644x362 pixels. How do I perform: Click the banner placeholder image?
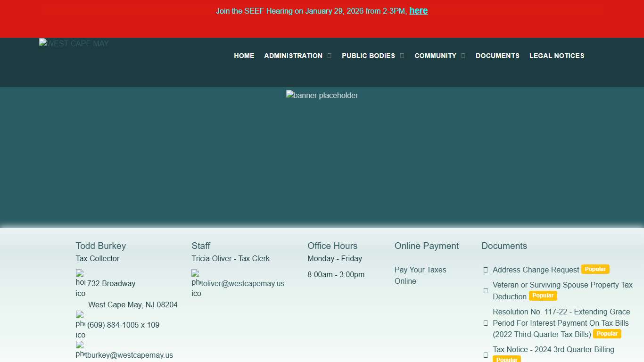pos(322,95)
